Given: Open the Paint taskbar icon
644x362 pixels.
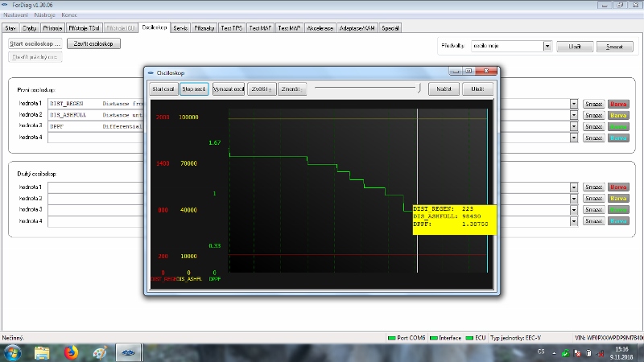Looking at the screenshot, I should (100, 352).
